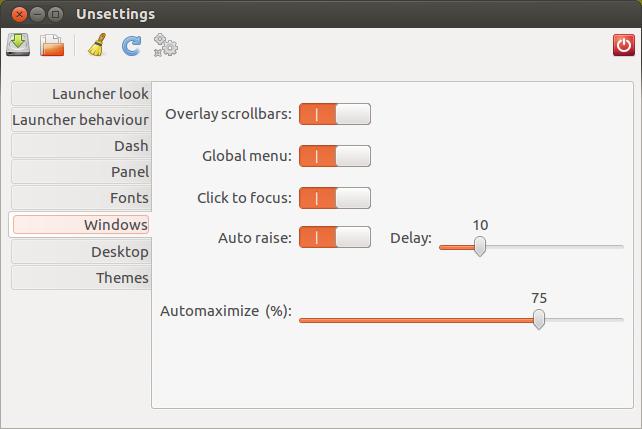The image size is (642, 429).
Task: Open the Launcher look tab
Action: pos(81,94)
